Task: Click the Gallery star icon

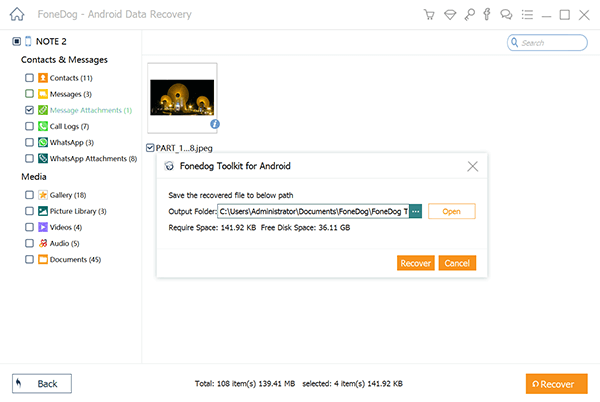Action: [x=43, y=195]
